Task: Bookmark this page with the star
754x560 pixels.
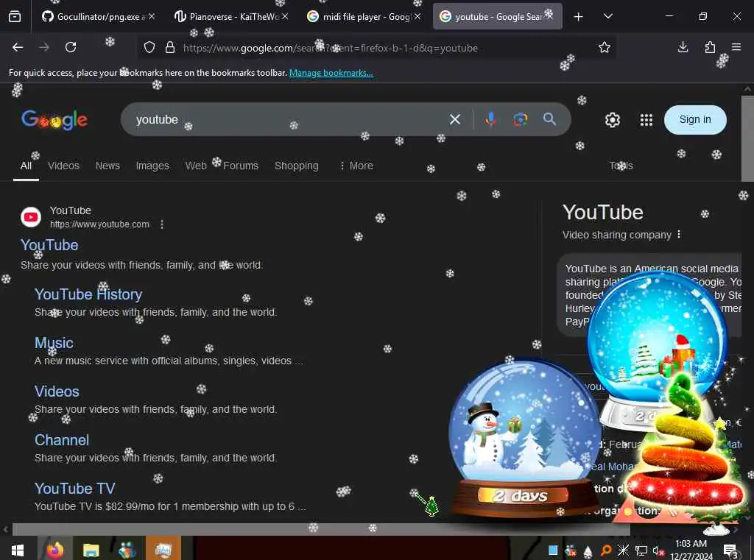Action: pyautogui.click(x=605, y=47)
